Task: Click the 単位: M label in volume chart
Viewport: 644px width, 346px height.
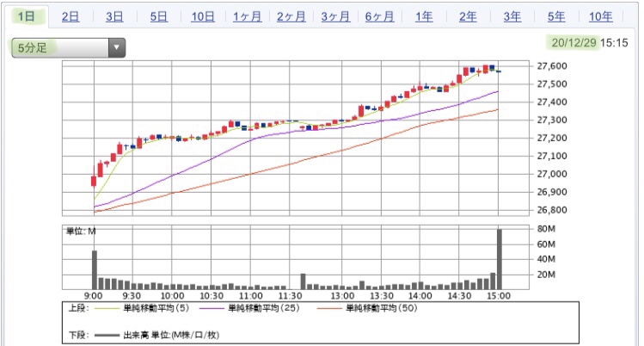Action: pos(81,232)
